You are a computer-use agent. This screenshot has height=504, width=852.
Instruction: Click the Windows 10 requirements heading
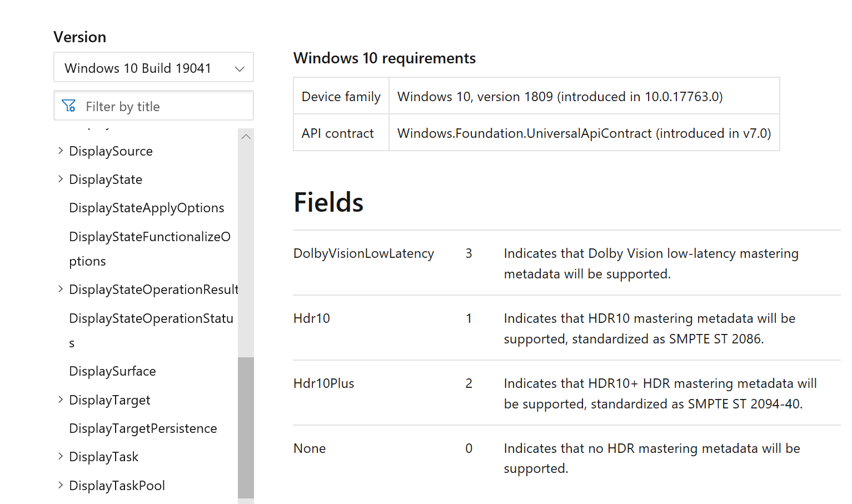pyautogui.click(x=385, y=58)
